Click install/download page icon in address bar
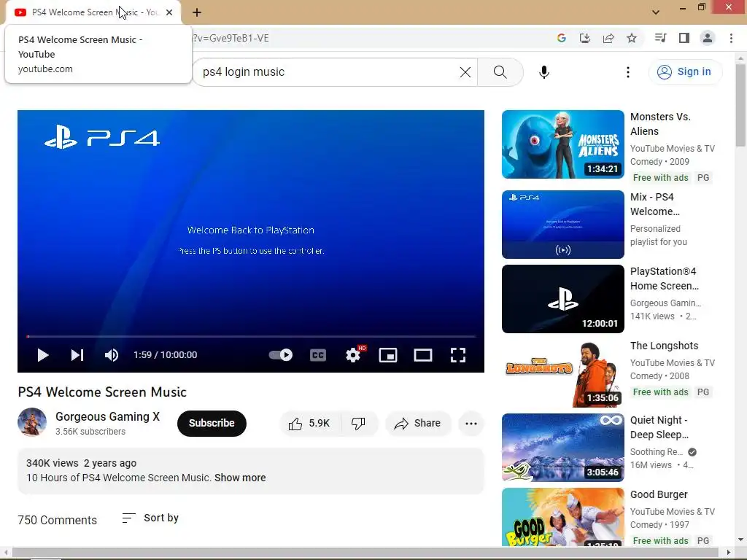The width and height of the screenshot is (747, 560). pos(585,38)
